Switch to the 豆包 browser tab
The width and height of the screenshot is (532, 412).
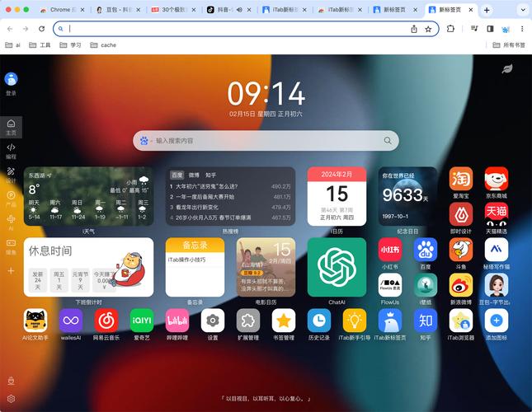pos(118,10)
